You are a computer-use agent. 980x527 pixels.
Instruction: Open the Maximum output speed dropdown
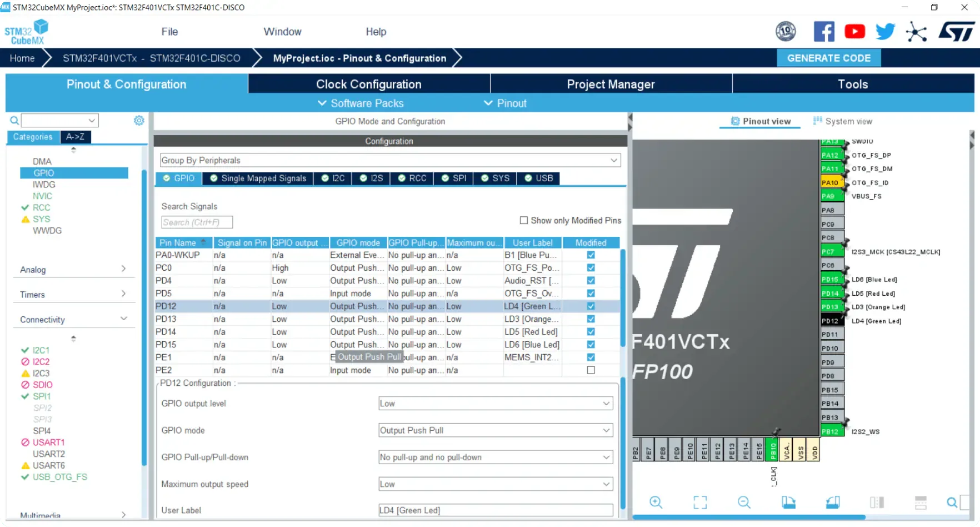coord(496,484)
